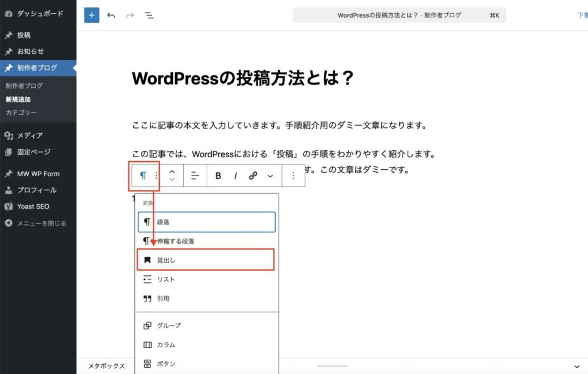Open the document overview list view
Viewport: 588px width, 374px height.
point(149,15)
